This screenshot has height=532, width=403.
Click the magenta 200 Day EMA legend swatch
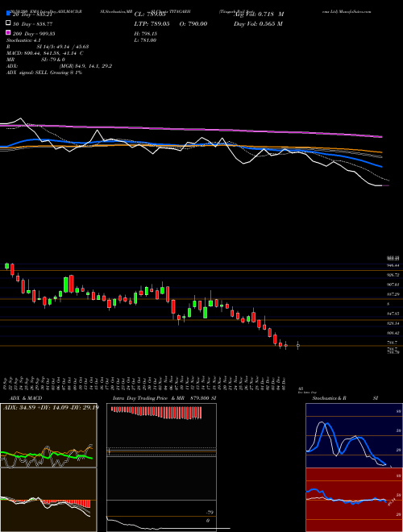9,33
